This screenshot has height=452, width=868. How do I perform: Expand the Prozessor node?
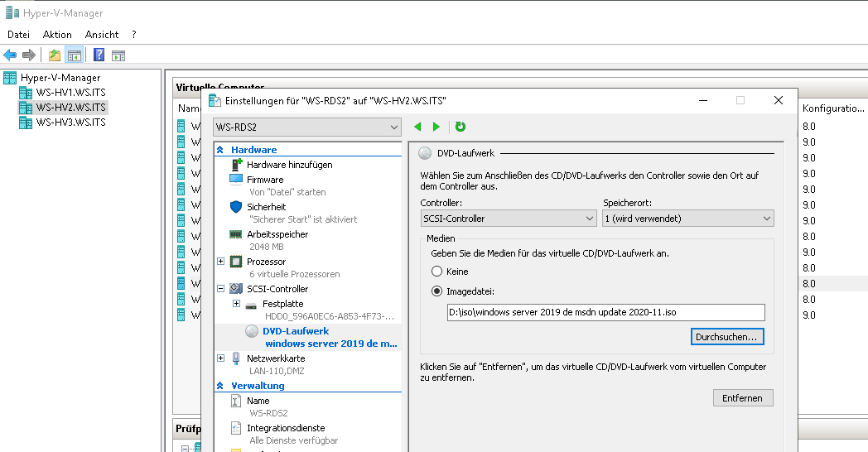pos(220,261)
